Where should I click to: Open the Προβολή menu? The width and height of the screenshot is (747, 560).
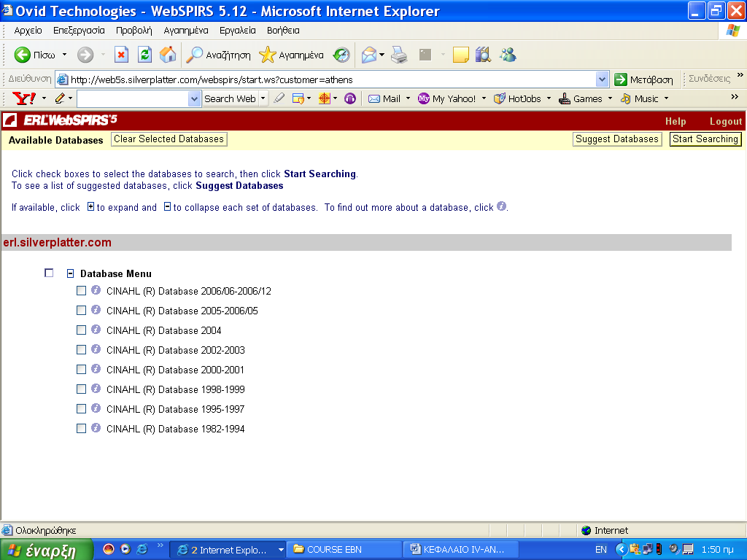click(x=134, y=31)
